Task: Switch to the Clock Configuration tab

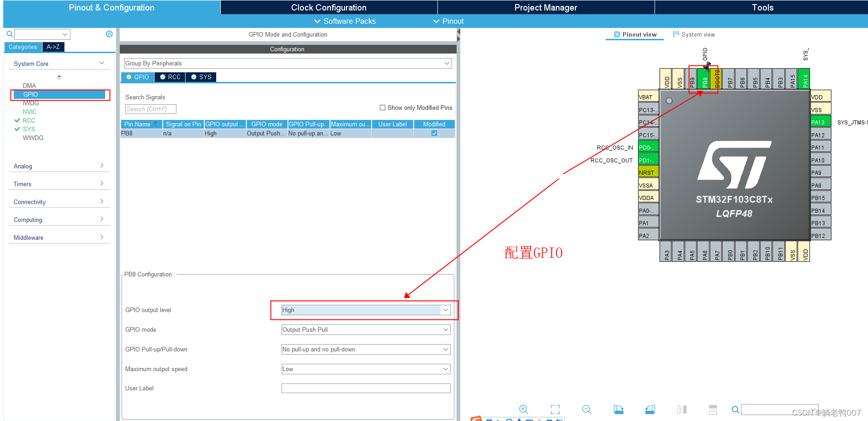Action: pos(329,7)
